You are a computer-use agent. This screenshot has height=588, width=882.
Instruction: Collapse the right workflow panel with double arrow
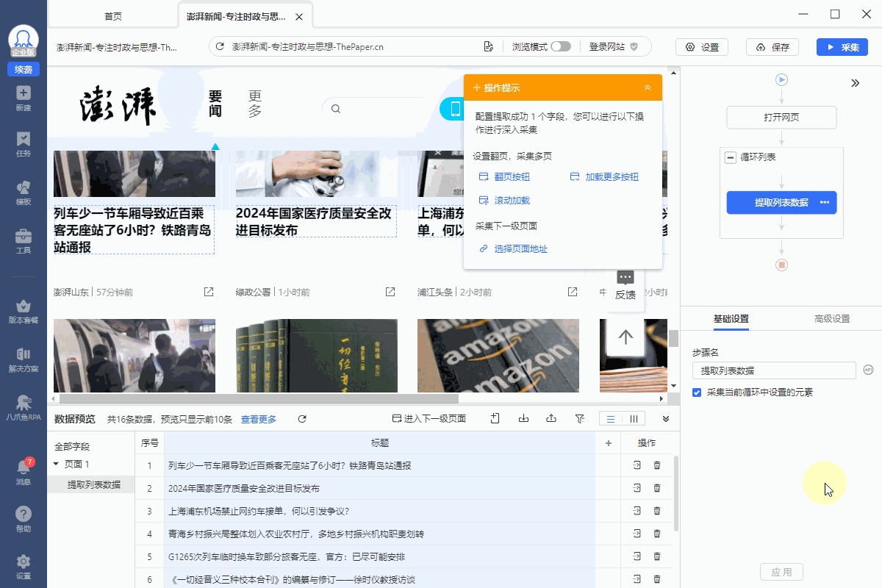tap(856, 83)
